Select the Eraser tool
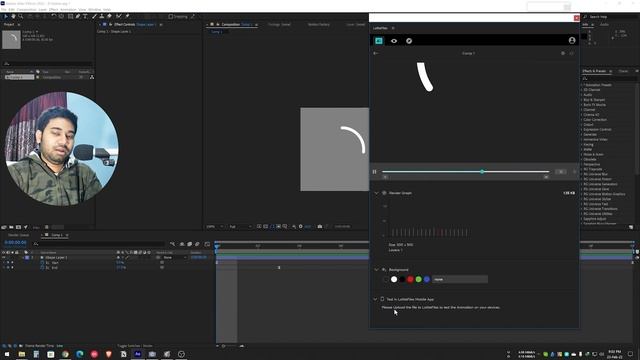 coord(109,16)
